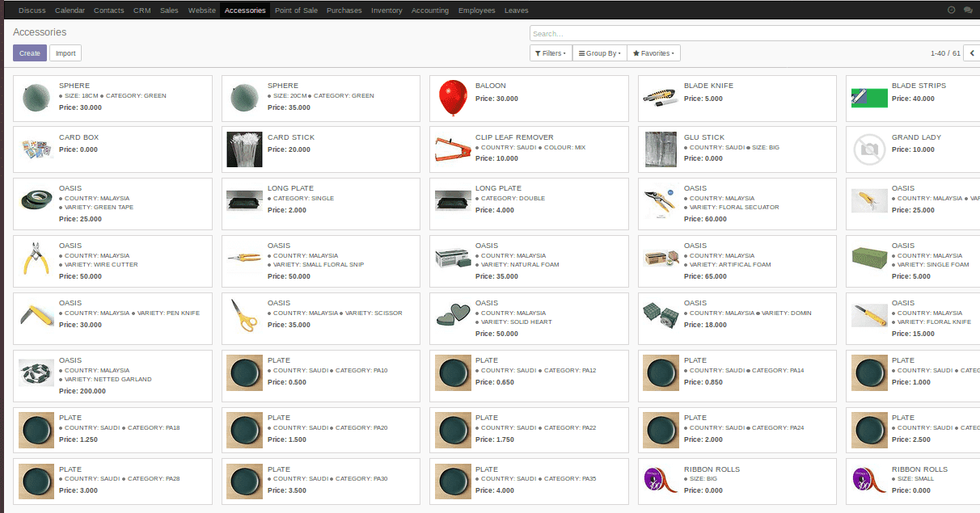This screenshot has width=980, height=513.
Task: Click the Import button
Action: tap(65, 53)
